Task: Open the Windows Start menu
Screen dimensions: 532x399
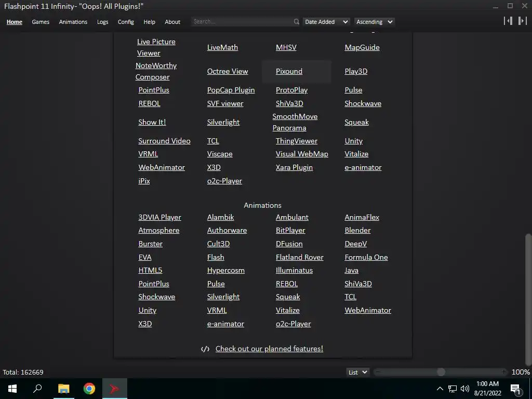Action: 12,389
